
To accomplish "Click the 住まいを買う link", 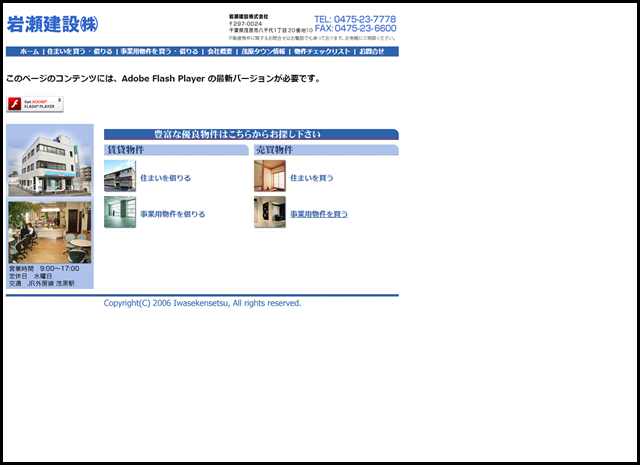I will [311, 178].
